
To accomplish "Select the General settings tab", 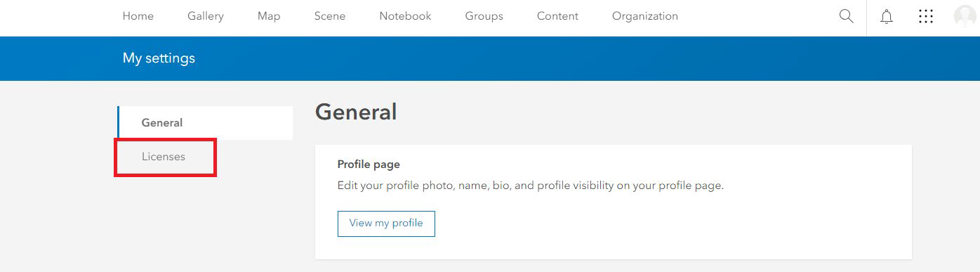I will pos(205,123).
